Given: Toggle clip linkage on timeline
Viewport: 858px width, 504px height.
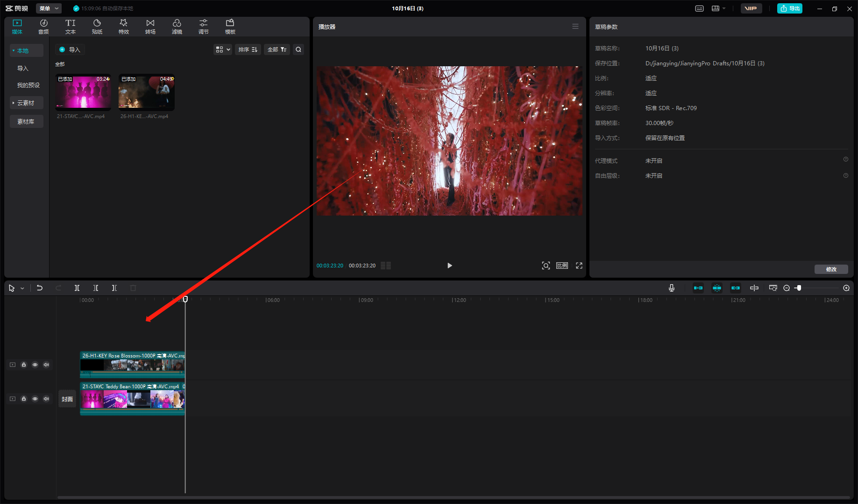Looking at the screenshot, I should coord(736,288).
